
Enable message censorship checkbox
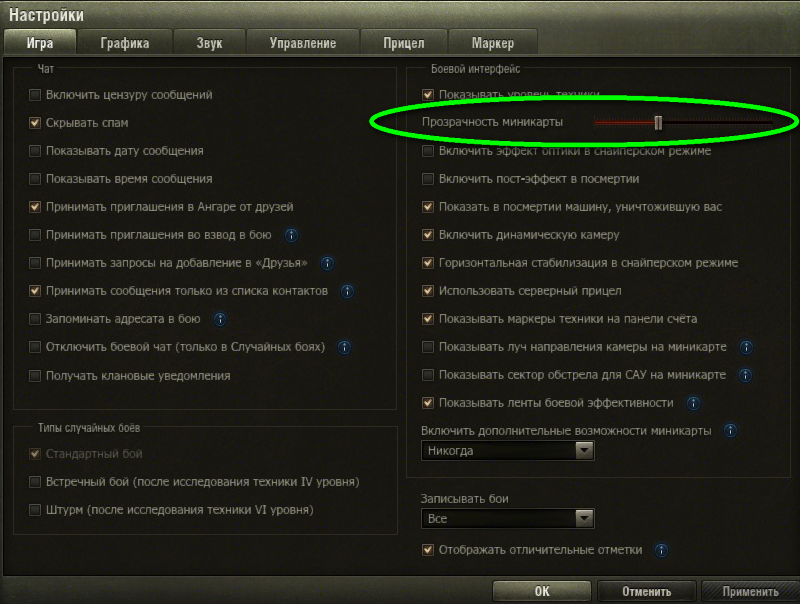coord(35,95)
